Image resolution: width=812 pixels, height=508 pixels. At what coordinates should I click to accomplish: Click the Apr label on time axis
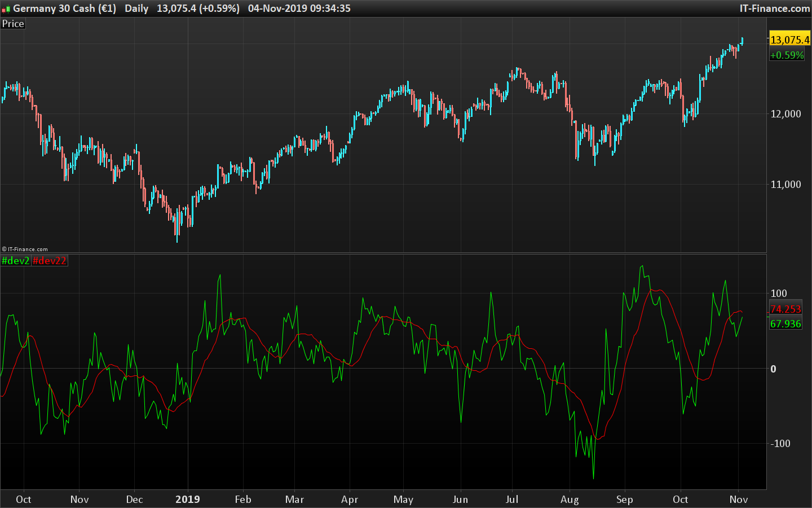[x=350, y=499]
